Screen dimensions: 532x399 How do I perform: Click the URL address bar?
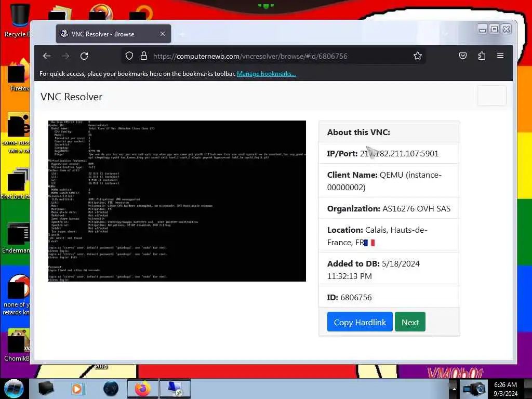click(x=273, y=56)
